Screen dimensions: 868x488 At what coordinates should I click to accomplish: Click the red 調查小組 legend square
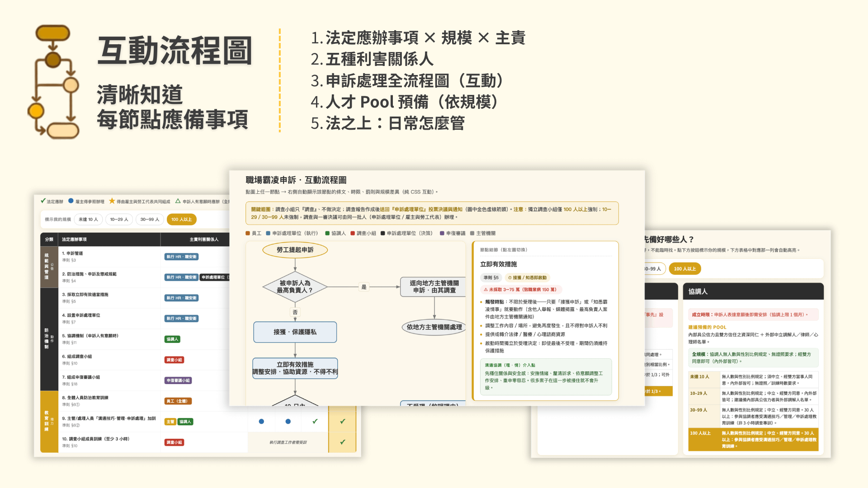(353, 233)
